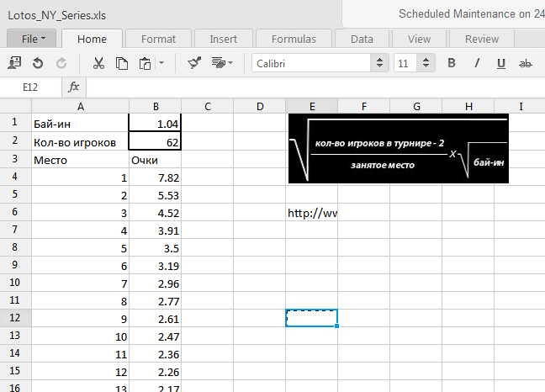
Task: Click the points value 4.52
Action: (155, 212)
